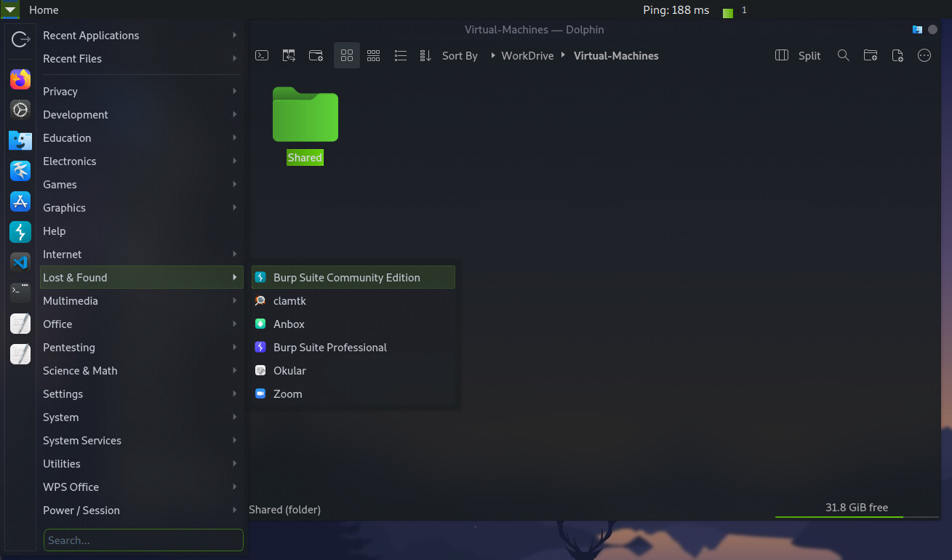Screen dimensions: 952x560
Task: Click the small Dolphin app icon in title bar
Action: click(x=917, y=30)
